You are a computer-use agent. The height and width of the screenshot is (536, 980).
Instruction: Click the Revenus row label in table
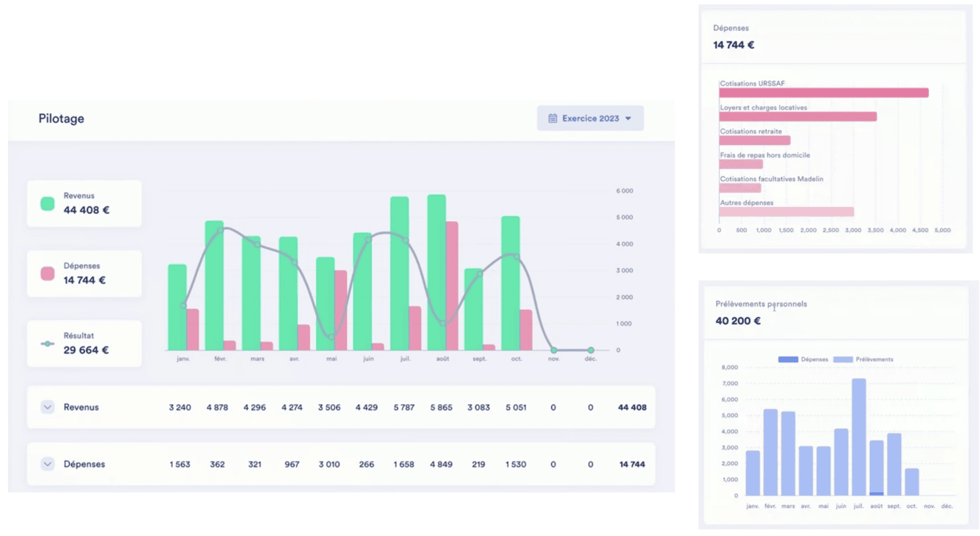(x=81, y=407)
